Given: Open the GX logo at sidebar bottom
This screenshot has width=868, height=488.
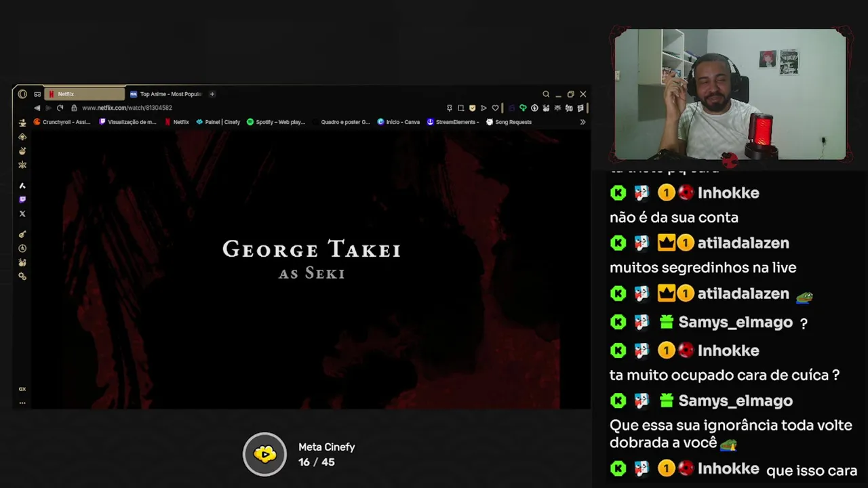Looking at the screenshot, I should [x=22, y=389].
